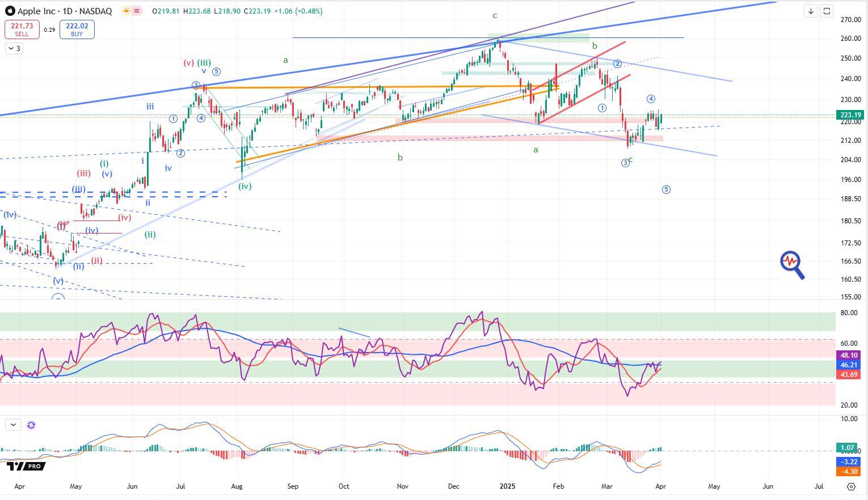
Task: Click the purple refresh icon in the MACD pane
Action: click(31, 425)
